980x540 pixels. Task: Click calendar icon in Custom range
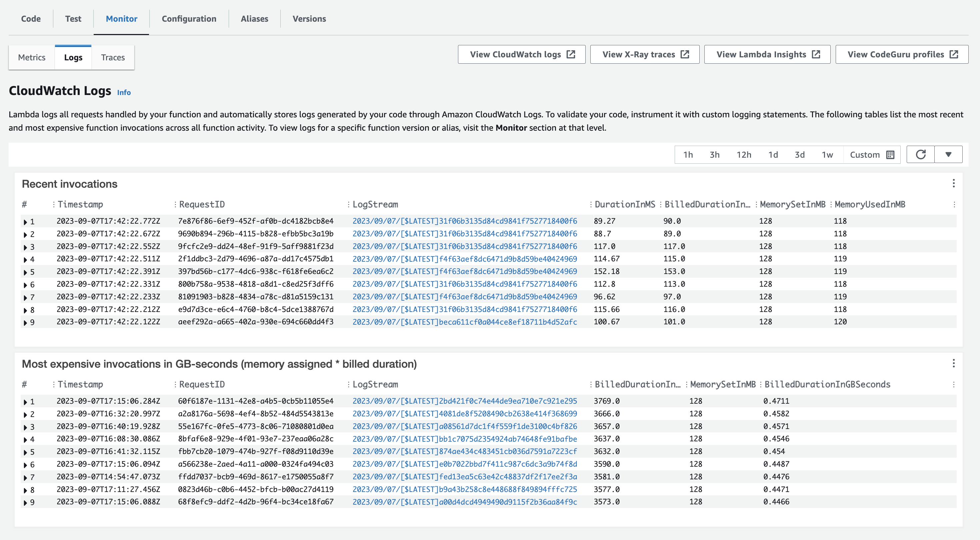[x=890, y=155]
